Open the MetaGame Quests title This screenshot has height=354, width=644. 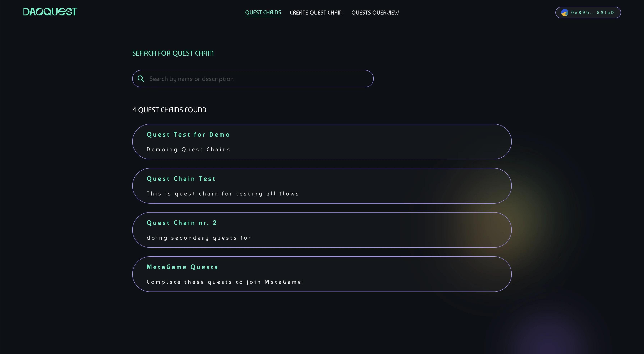click(182, 267)
